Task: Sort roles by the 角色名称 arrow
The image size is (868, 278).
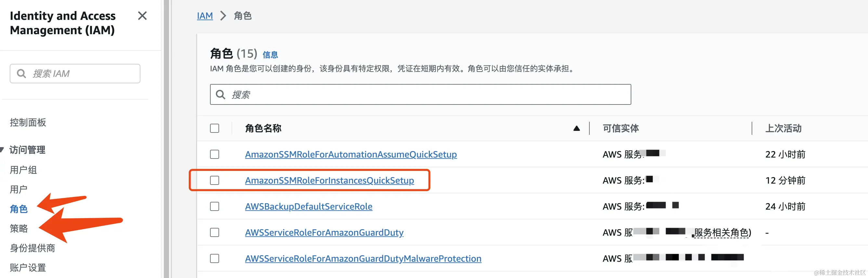Action: click(x=576, y=129)
